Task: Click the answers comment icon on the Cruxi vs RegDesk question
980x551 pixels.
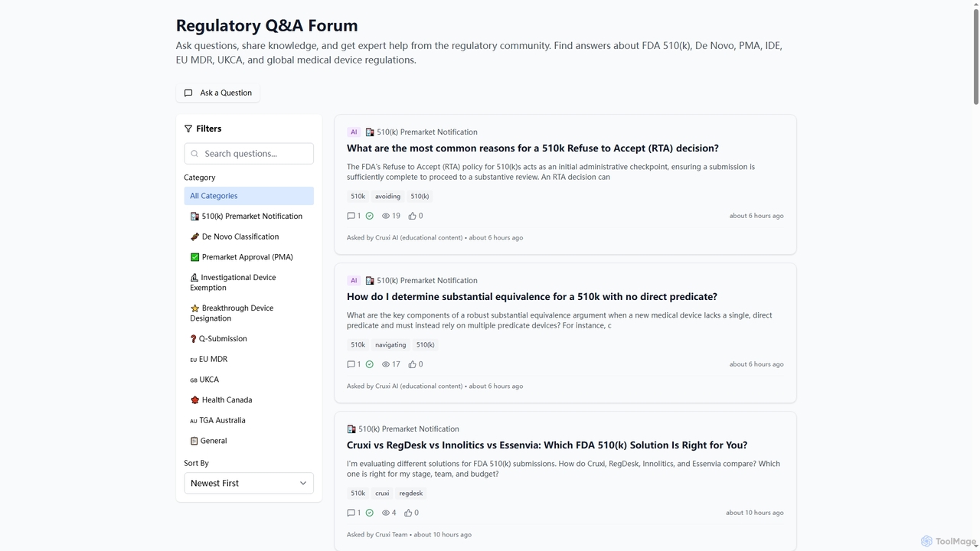Action: tap(351, 513)
